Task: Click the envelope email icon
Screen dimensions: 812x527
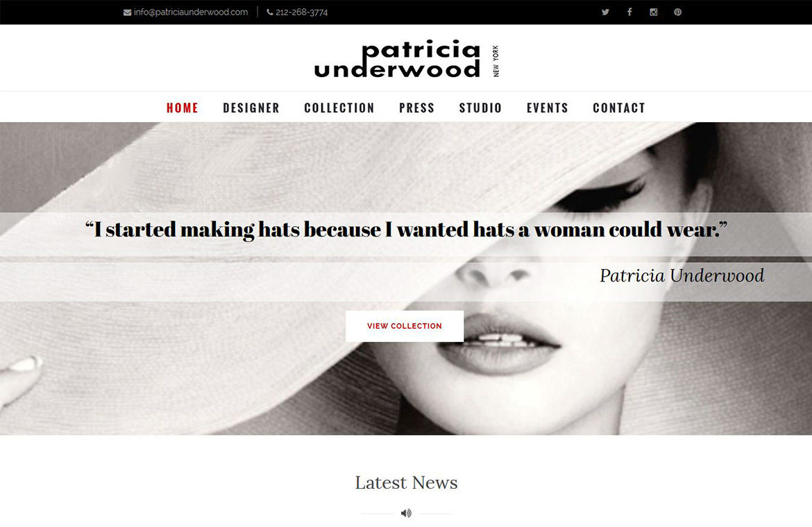Action: (127, 12)
